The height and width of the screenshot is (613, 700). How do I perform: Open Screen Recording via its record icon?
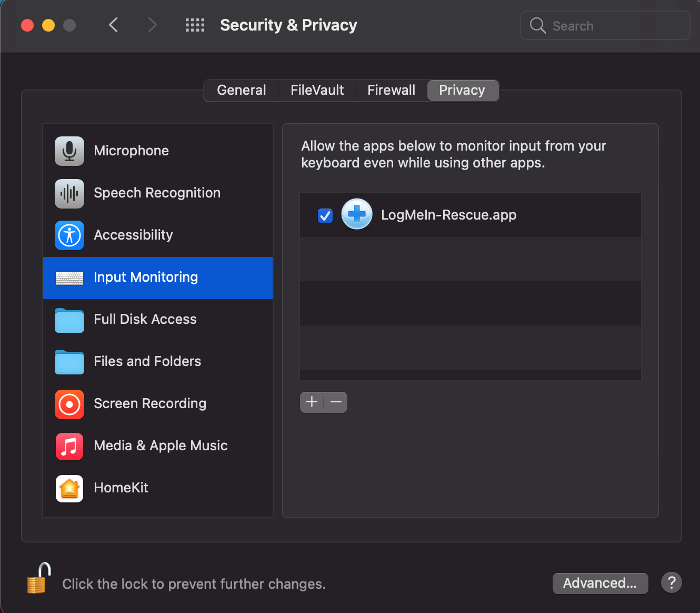click(x=69, y=404)
